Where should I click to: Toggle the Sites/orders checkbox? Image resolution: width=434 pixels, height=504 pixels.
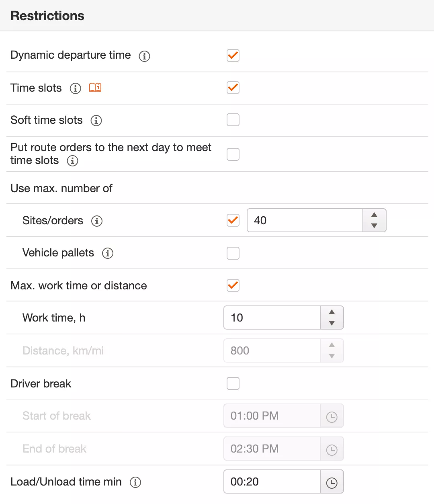(x=233, y=220)
